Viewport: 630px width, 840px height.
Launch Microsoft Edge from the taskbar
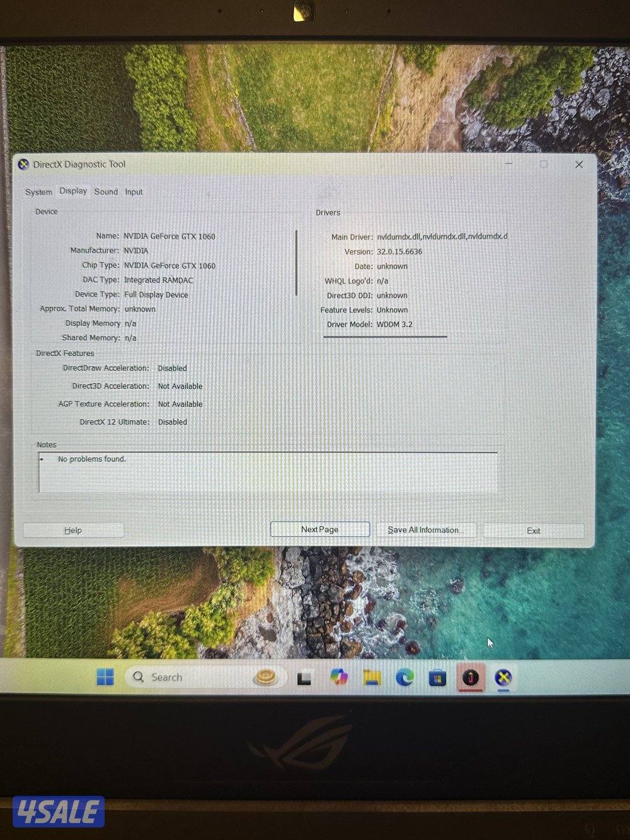(404, 677)
